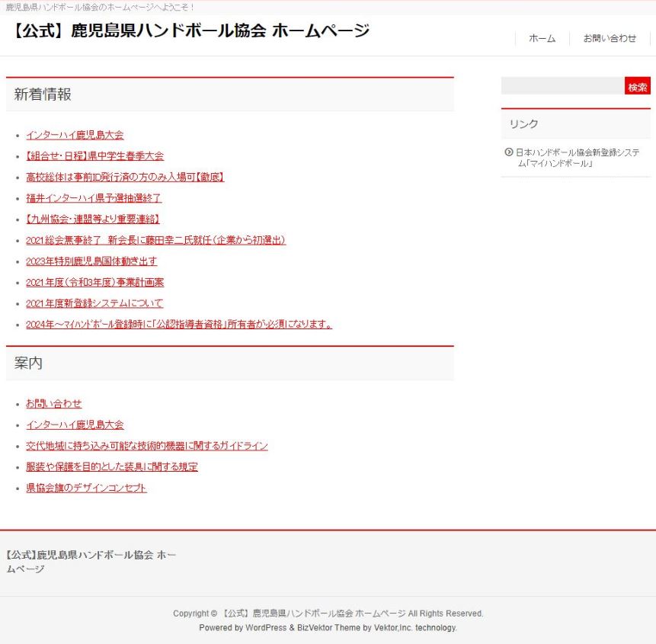The width and height of the screenshot is (656, 644).
Task: Click the 新着情報 section heading
Action: coord(43,95)
